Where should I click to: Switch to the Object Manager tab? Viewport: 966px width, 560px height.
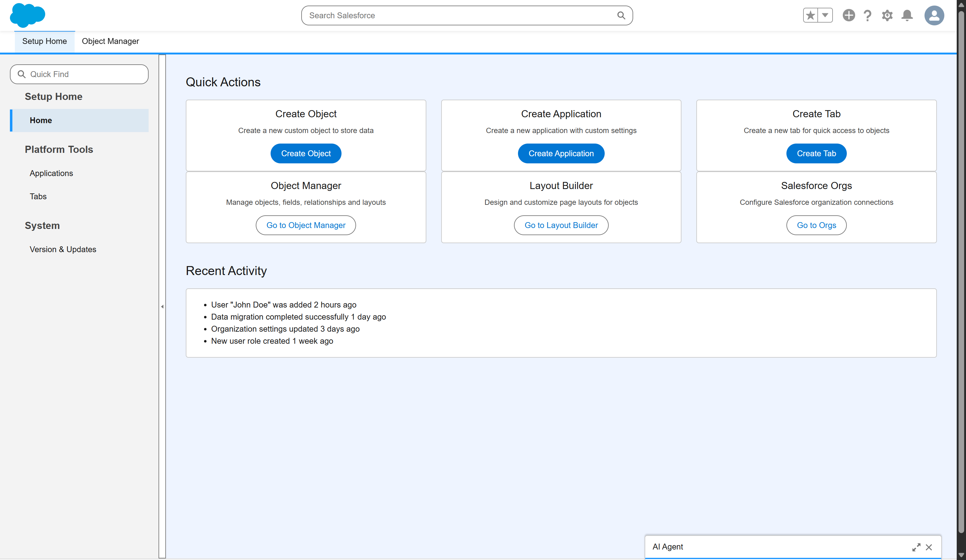[x=111, y=41]
